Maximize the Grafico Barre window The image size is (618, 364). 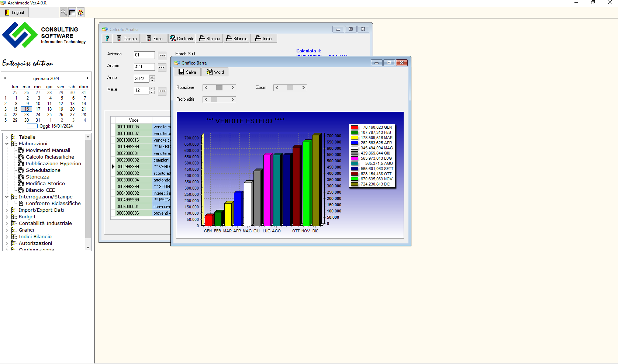389,63
